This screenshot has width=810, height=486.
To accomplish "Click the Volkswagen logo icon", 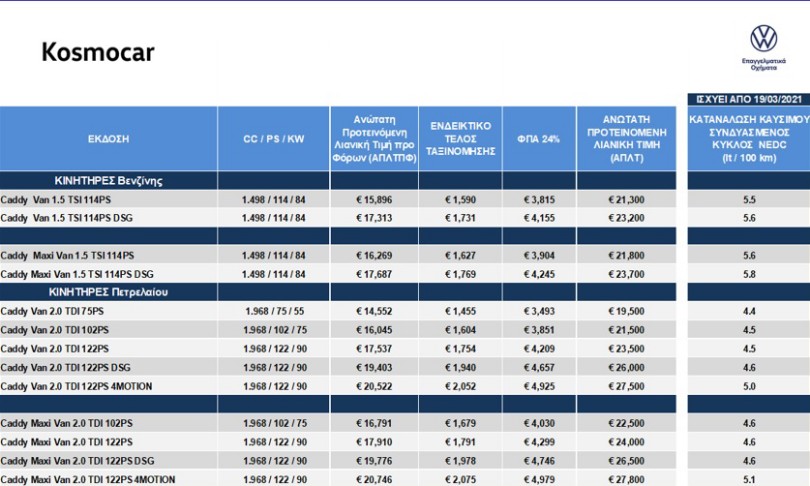I will point(764,38).
